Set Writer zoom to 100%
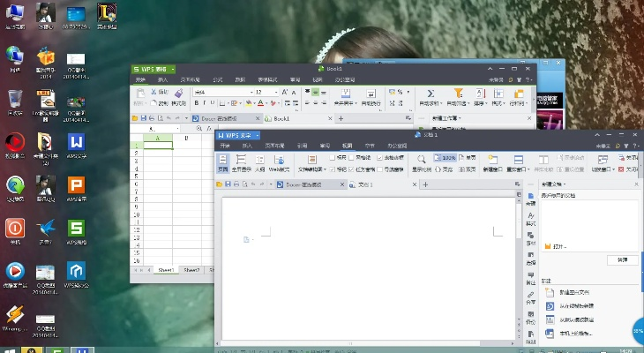This screenshot has width=644, height=353. (x=445, y=157)
